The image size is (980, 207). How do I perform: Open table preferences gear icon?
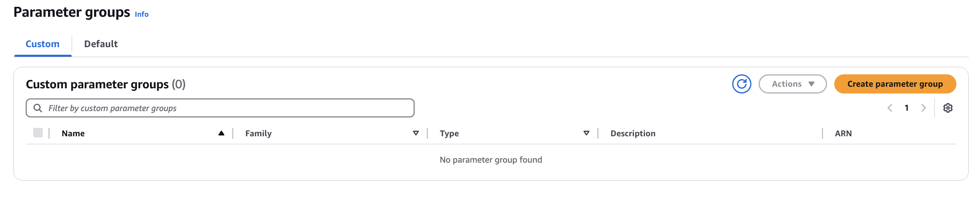948,108
